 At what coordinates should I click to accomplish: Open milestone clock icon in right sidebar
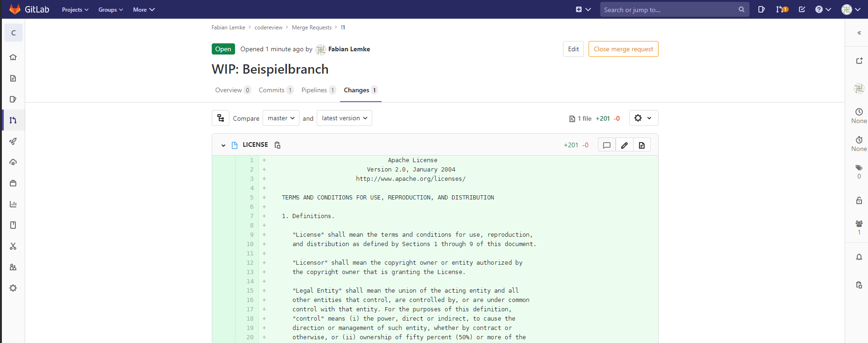pyautogui.click(x=859, y=112)
